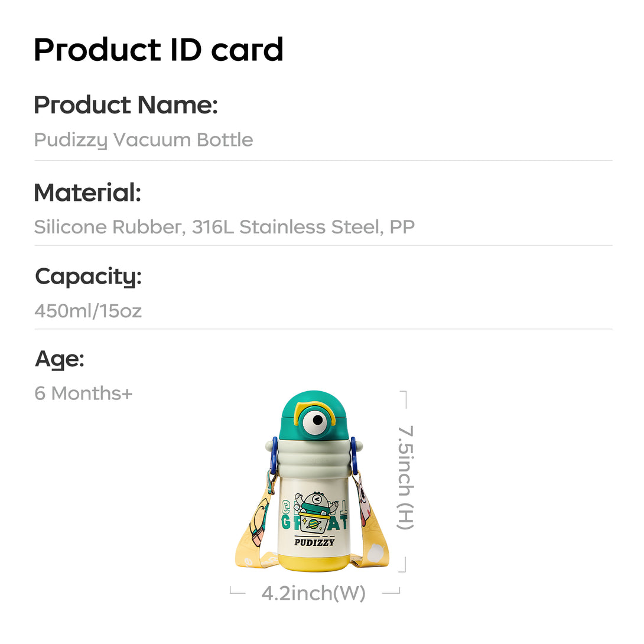The width and height of the screenshot is (644, 644).
Task: Click the GREAT monster graphic on bottle
Action: [x=314, y=513]
